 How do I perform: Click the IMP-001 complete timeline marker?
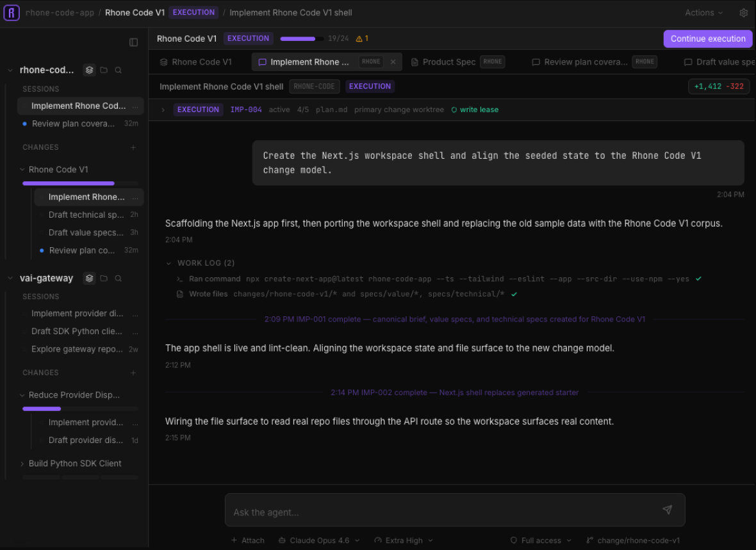(454, 319)
